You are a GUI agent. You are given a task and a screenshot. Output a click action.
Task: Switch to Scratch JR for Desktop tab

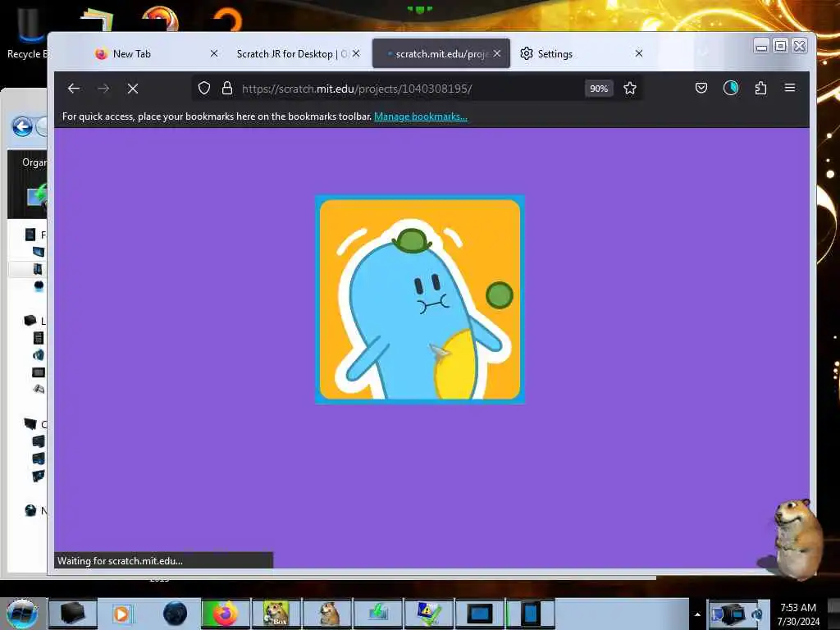(298, 53)
